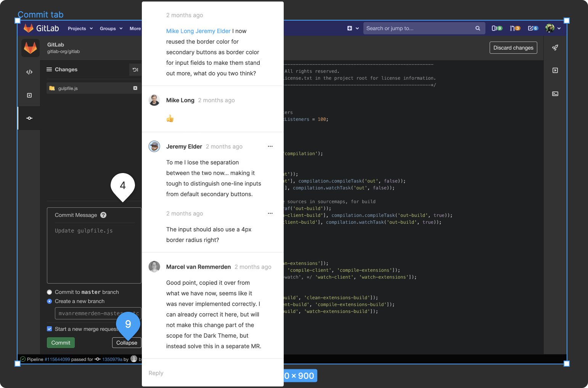Open the Terminal icon on the right sidebar

click(x=555, y=93)
